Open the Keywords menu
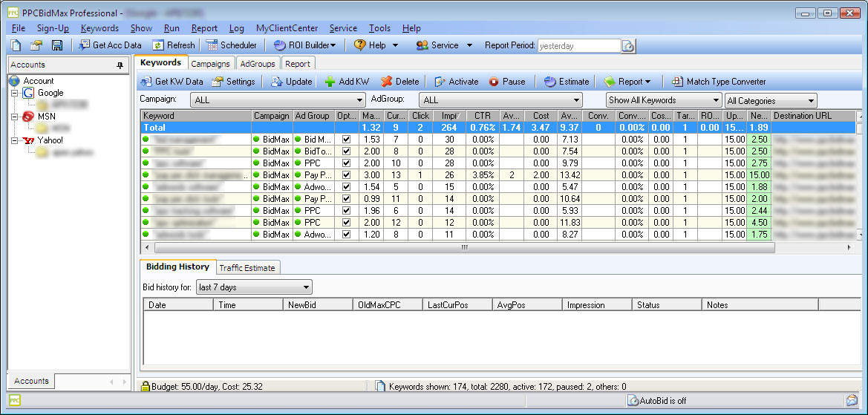Image resolution: width=868 pixels, height=415 pixels. point(99,28)
